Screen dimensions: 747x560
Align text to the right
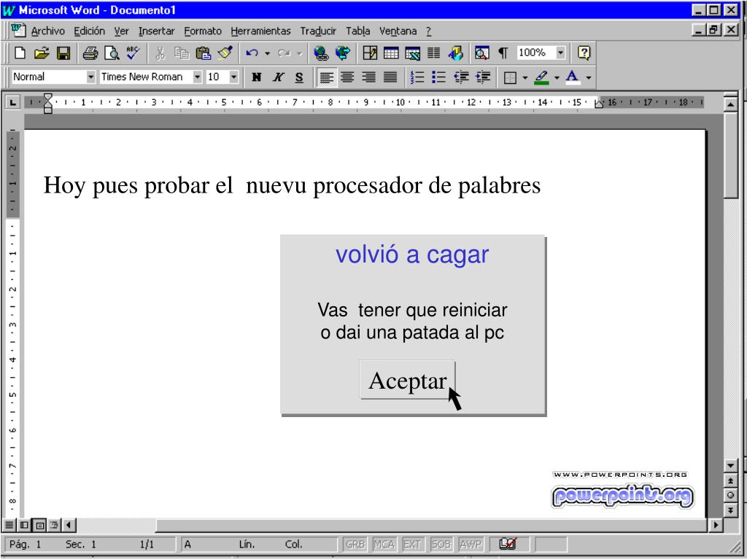pos(368,77)
